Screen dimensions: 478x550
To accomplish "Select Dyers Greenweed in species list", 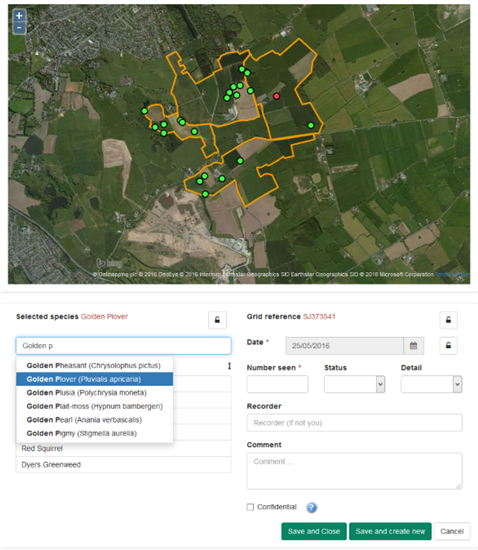I will click(x=123, y=465).
